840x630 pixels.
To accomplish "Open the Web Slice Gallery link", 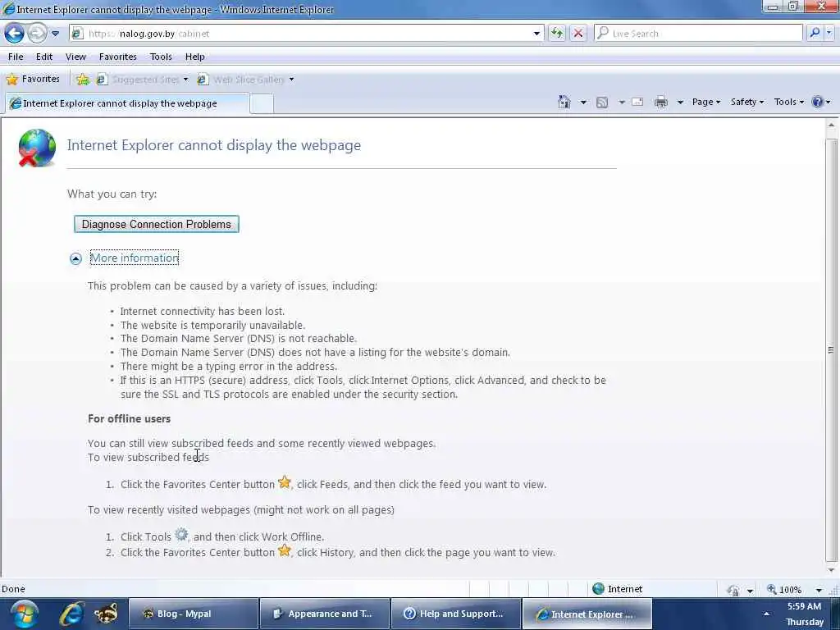I will click(x=246, y=80).
